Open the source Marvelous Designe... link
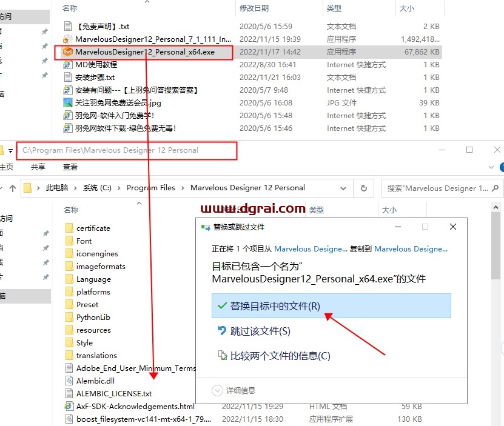504x426 pixels. [x=311, y=249]
